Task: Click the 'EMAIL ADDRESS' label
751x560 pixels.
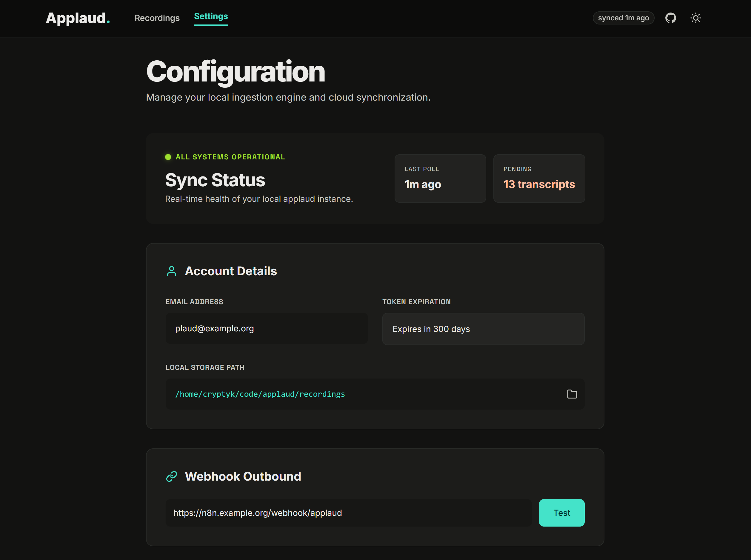Action: click(x=194, y=302)
